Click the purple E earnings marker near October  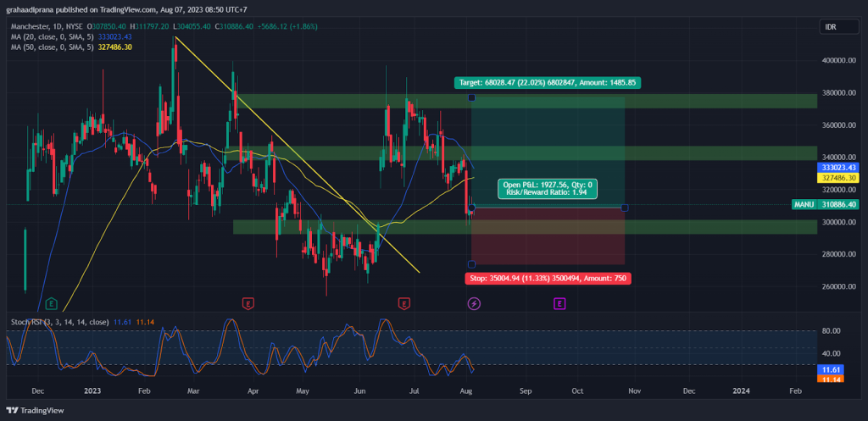click(559, 303)
